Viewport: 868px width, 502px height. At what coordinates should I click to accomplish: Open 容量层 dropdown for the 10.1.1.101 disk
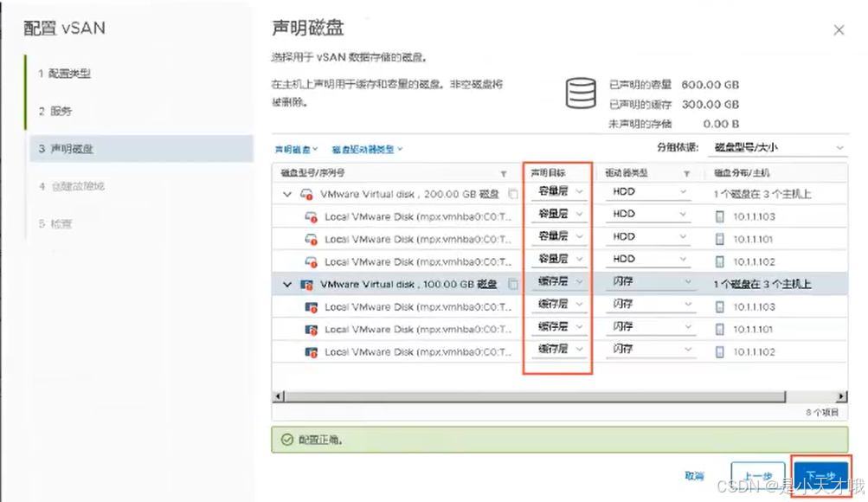[559, 237]
